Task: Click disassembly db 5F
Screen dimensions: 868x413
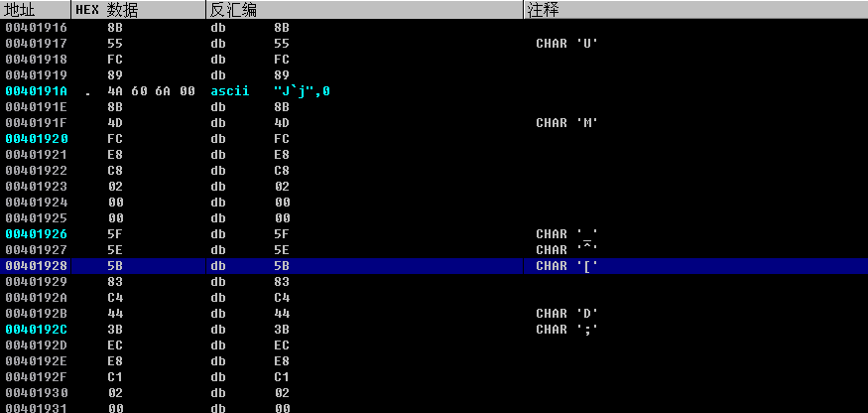Action: [x=250, y=234]
